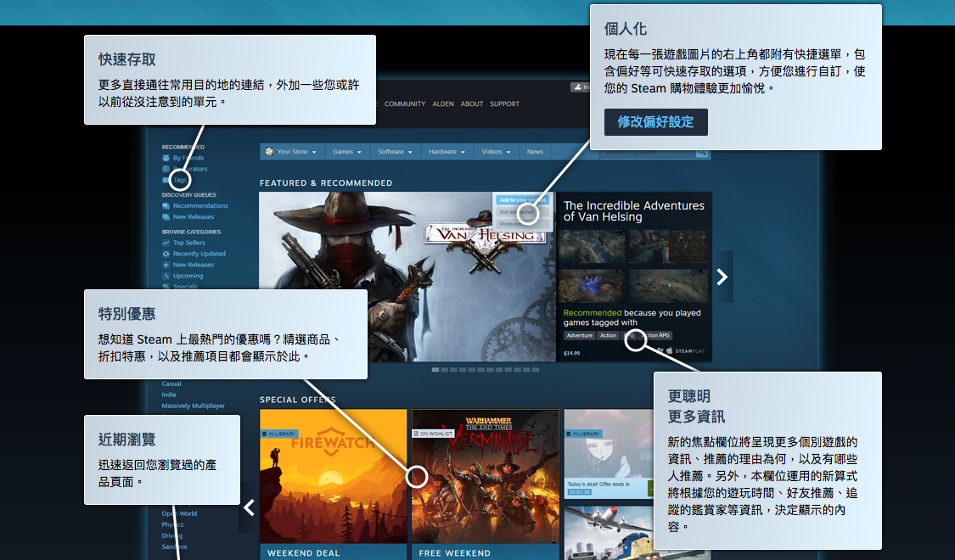Select first carousel pagination dot
The width and height of the screenshot is (955, 560).
tap(435, 369)
